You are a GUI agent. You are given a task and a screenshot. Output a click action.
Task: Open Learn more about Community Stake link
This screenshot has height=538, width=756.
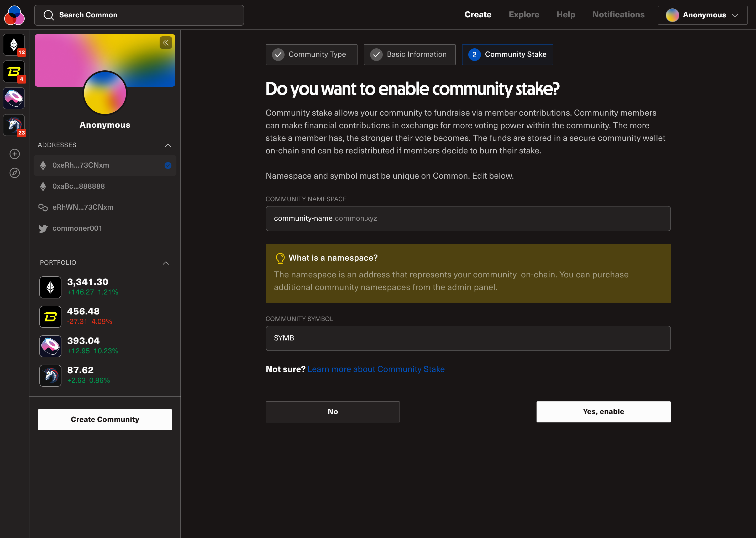pyautogui.click(x=376, y=369)
